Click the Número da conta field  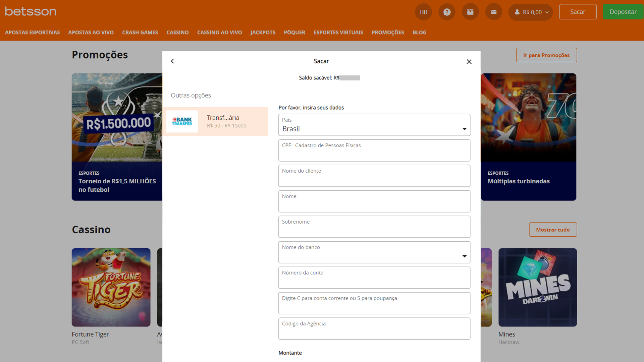[374, 278]
